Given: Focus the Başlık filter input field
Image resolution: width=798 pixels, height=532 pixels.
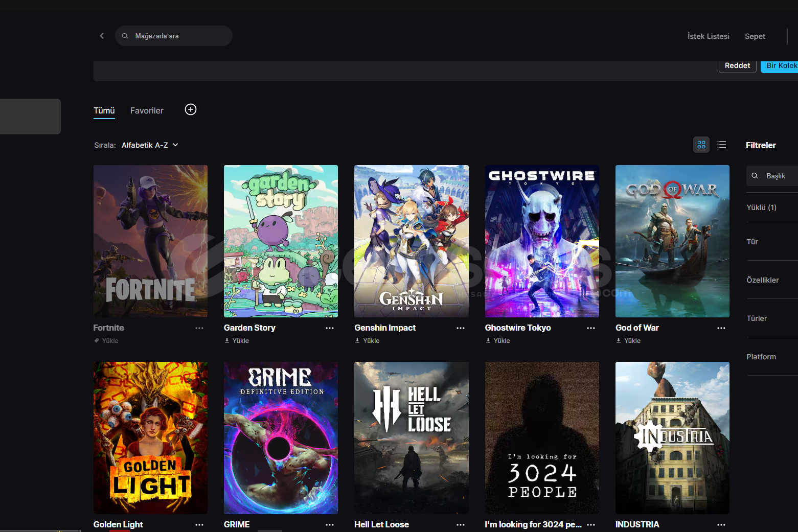Looking at the screenshot, I should pyautogui.click(x=772, y=176).
